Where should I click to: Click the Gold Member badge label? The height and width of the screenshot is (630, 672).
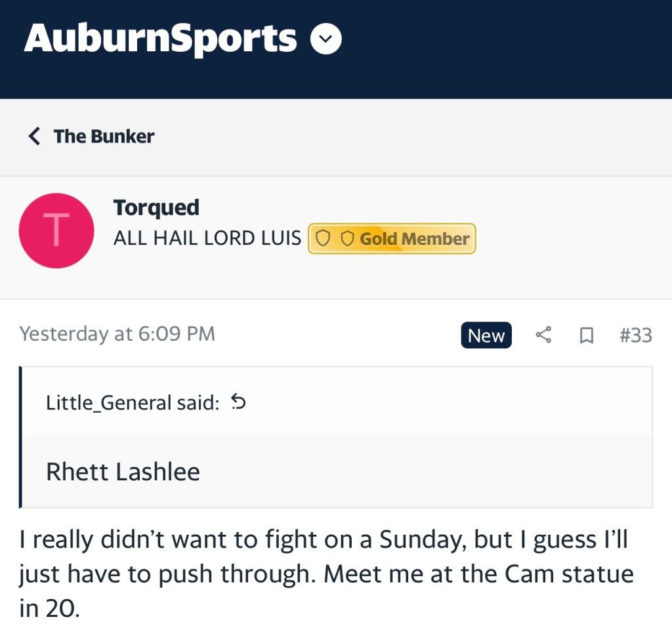(x=414, y=239)
